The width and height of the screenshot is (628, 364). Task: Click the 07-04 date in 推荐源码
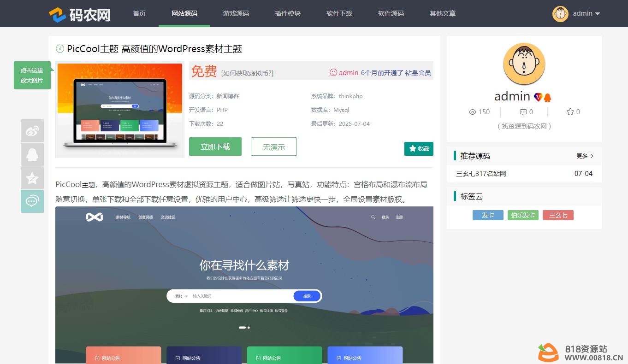tap(583, 174)
